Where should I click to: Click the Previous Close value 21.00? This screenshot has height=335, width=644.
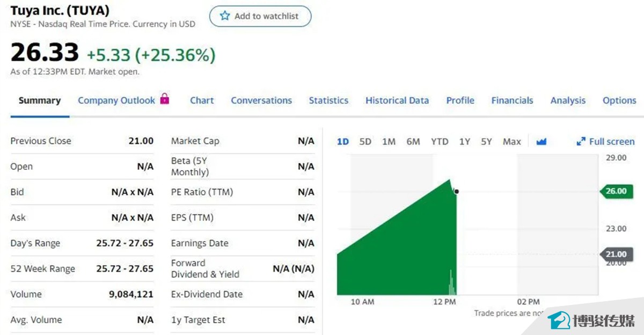tap(141, 141)
